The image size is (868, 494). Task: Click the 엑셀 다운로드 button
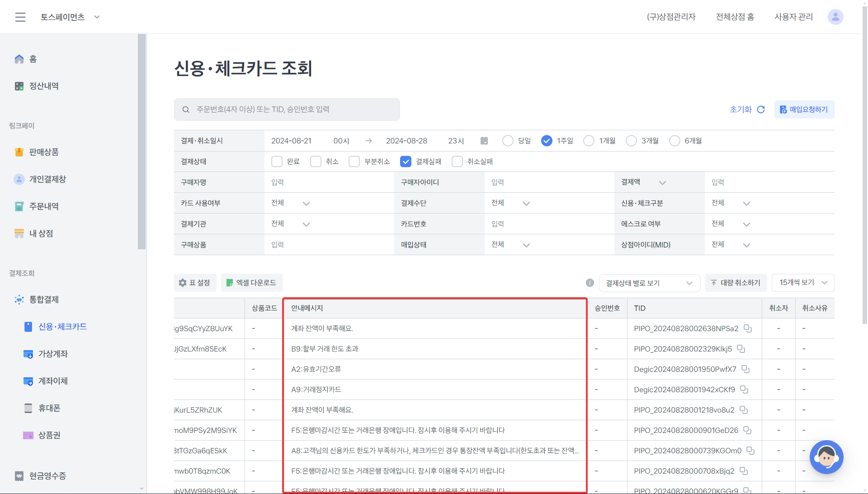point(251,283)
